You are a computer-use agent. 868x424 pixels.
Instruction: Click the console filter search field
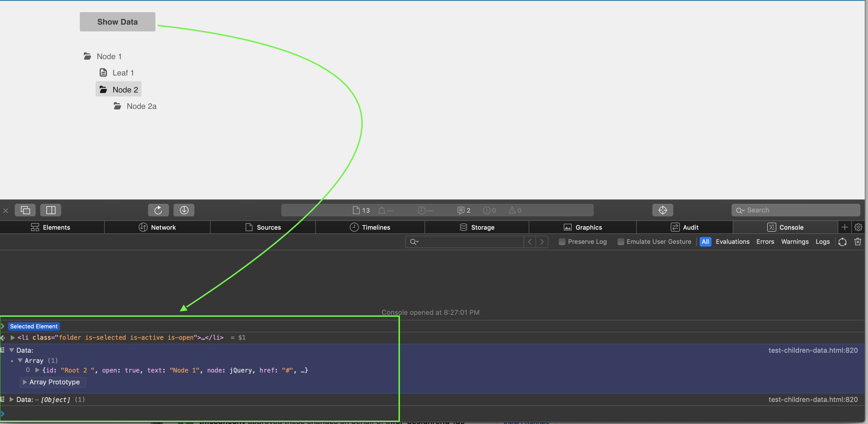468,242
